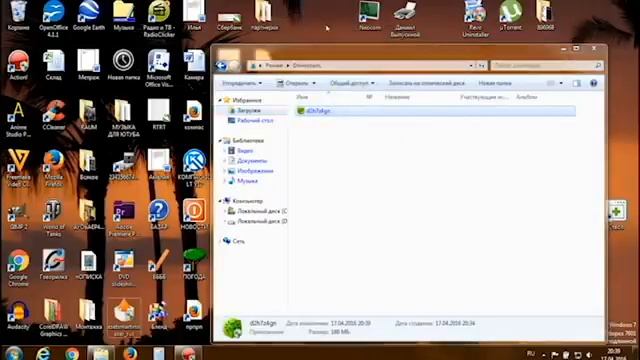Image resolution: width=640 pixels, height=360 pixels.
Task: Select the Видео library
Action: click(245, 151)
